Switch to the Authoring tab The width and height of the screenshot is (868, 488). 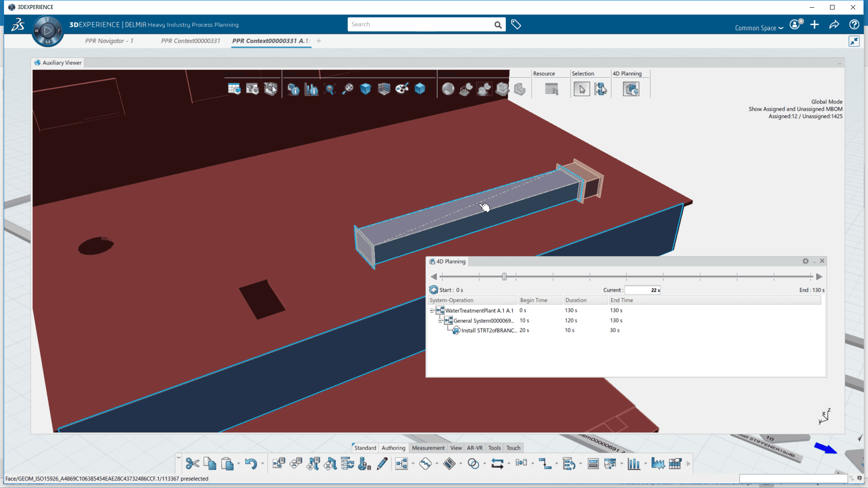(393, 447)
